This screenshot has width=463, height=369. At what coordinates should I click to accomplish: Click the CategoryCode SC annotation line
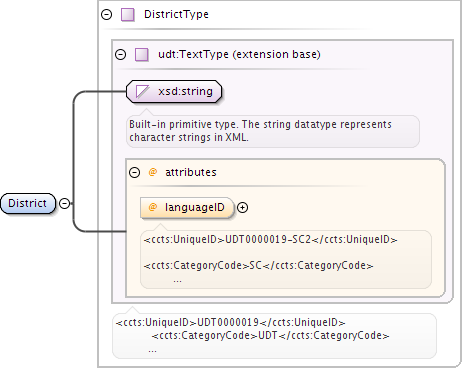pos(258,265)
